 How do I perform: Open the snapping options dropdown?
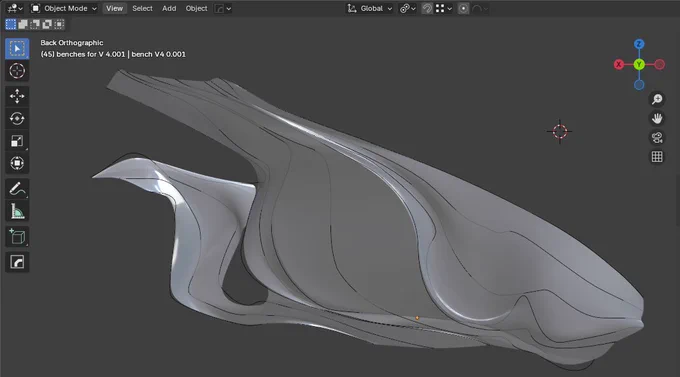pos(444,8)
